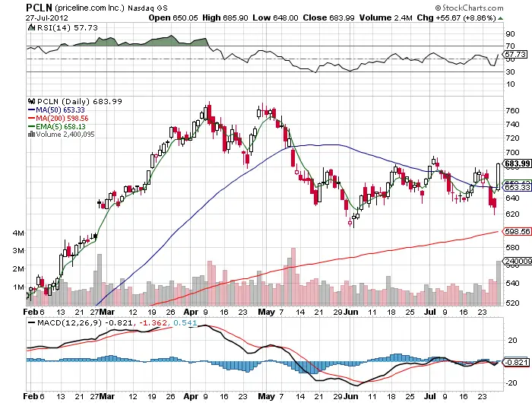Click the green up-arrow after Chg percentage
Image resolution: width=532 pixels, height=403 pixels.
click(x=500, y=18)
